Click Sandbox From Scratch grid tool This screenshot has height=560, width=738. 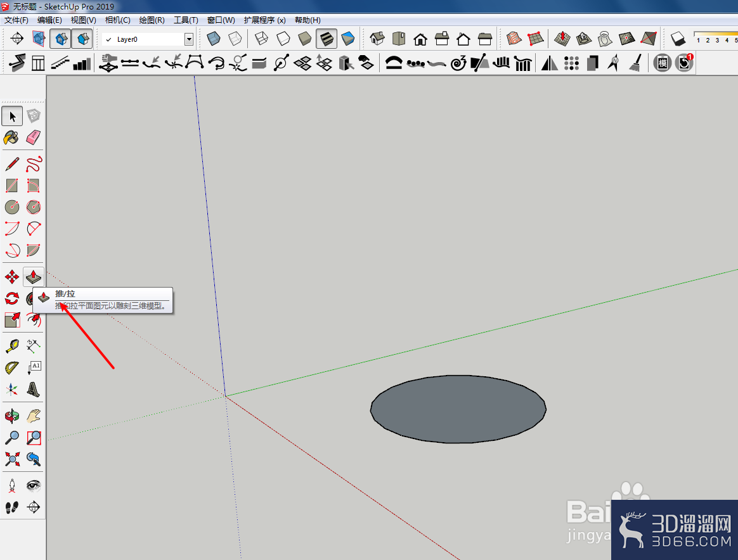click(536, 39)
